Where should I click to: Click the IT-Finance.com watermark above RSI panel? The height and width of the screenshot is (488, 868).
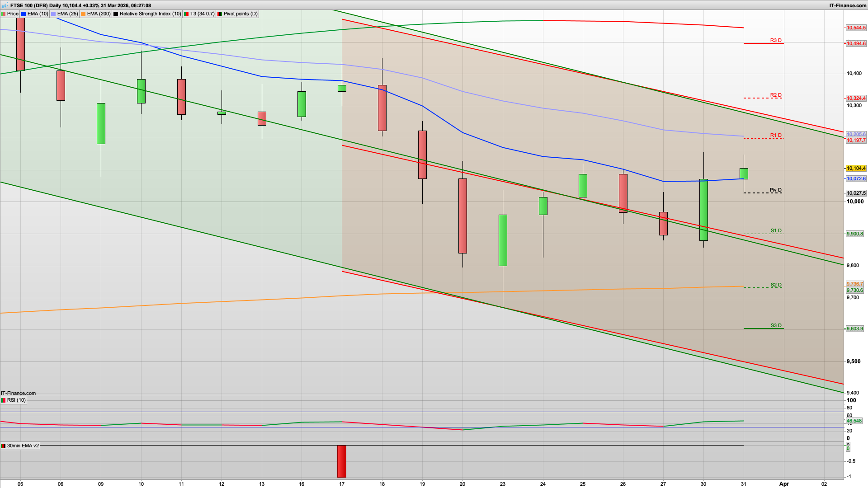point(18,393)
